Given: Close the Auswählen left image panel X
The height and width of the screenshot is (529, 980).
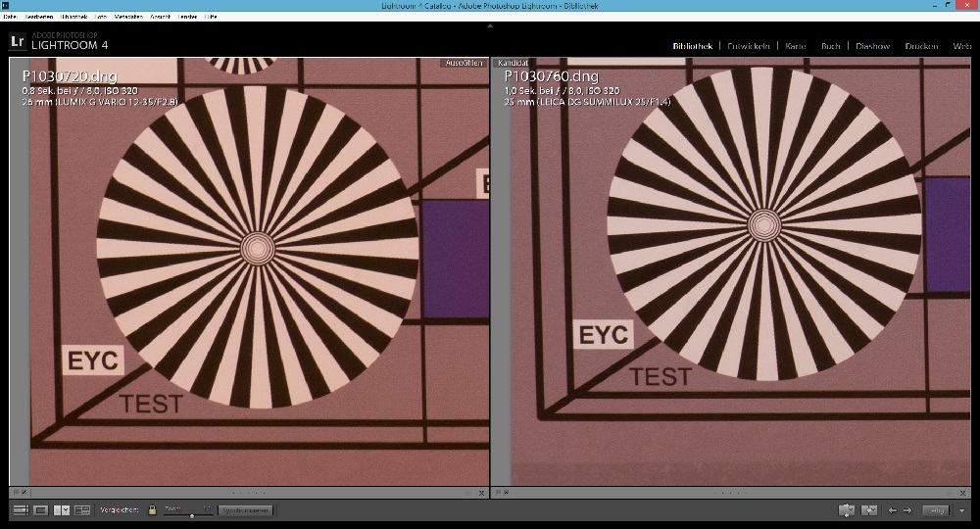Looking at the screenshot, I should point(481,493).
